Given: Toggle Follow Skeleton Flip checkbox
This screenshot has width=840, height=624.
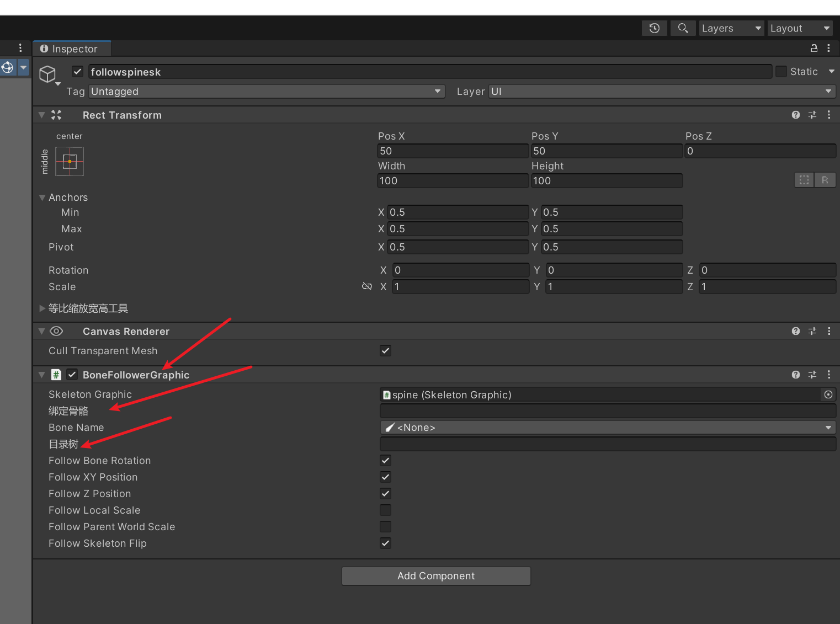Looking at the screenshot, I should click(386, 543).
